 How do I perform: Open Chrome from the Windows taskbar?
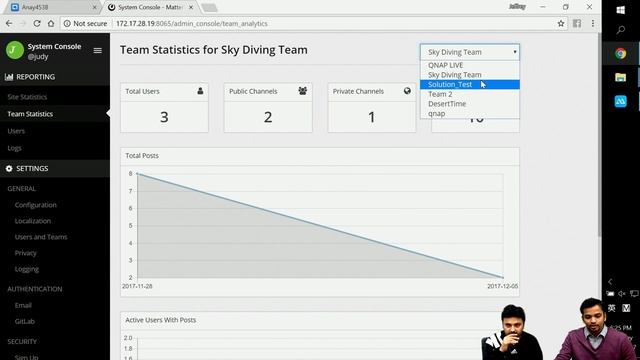tap(621, 53)
